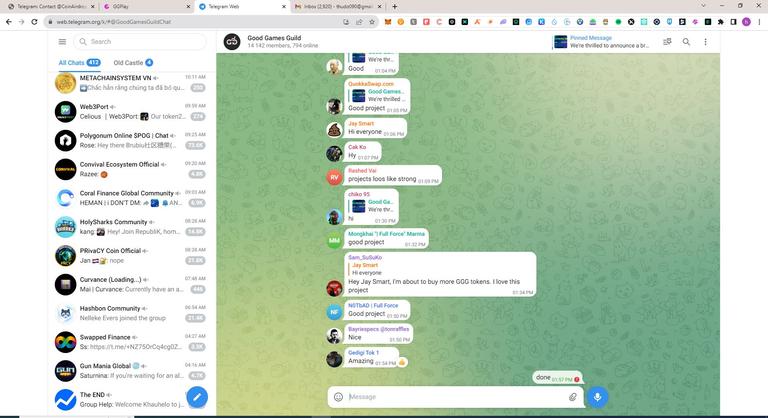The width and height of the screenshot is (768, 418).
Task: Switch to the Gmail Inbox browser tab
Action: coord(338,6)
